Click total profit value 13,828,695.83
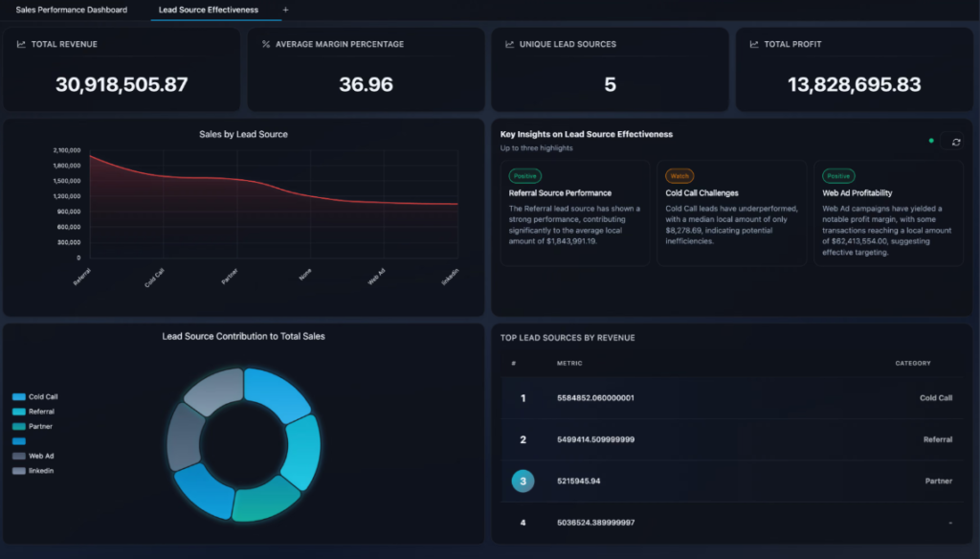Image resolution: width=980 pixels, height=559 pixels. [x=854, y=84]
